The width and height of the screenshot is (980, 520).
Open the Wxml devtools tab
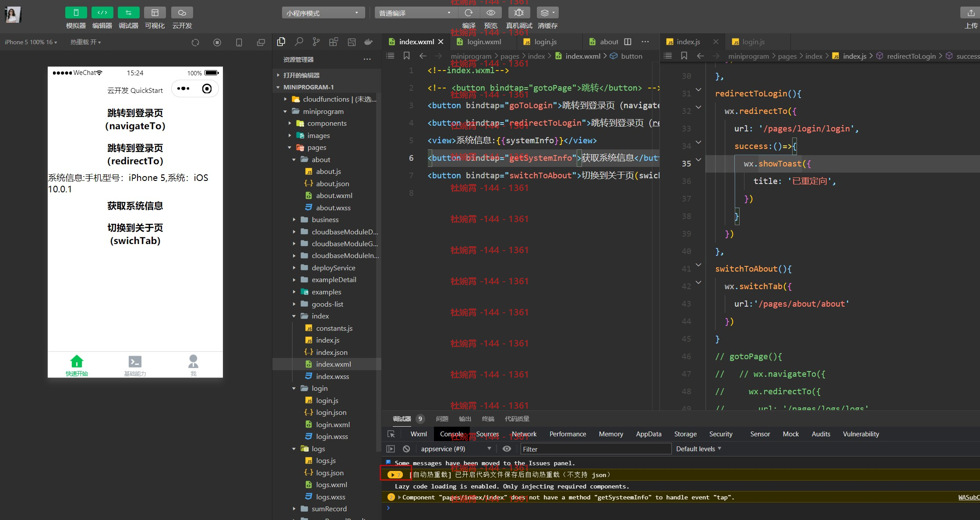tap(419, 434)
